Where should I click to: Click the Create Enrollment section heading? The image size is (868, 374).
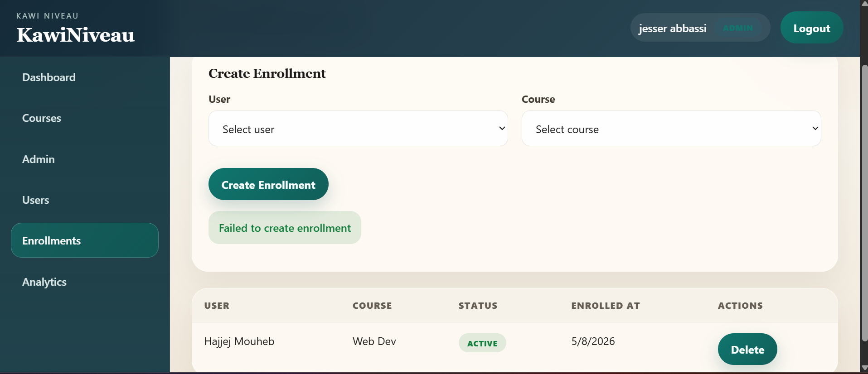[267, 73]
